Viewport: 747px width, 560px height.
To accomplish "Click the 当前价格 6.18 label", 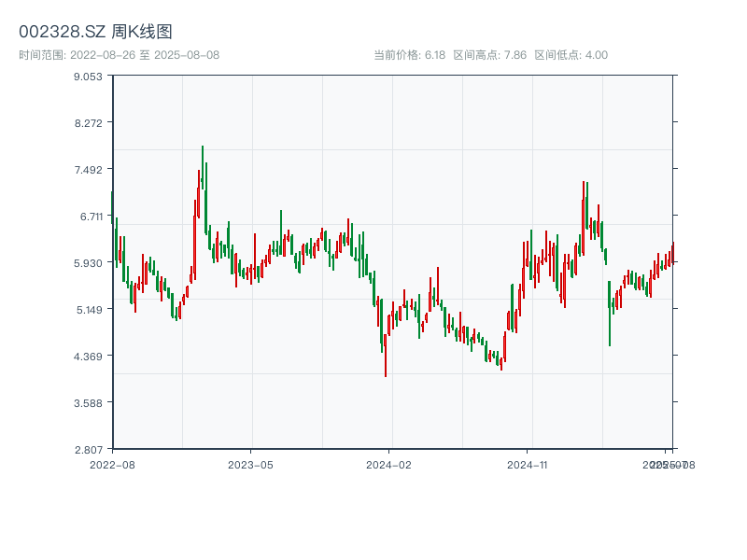I will pos(410,55).
